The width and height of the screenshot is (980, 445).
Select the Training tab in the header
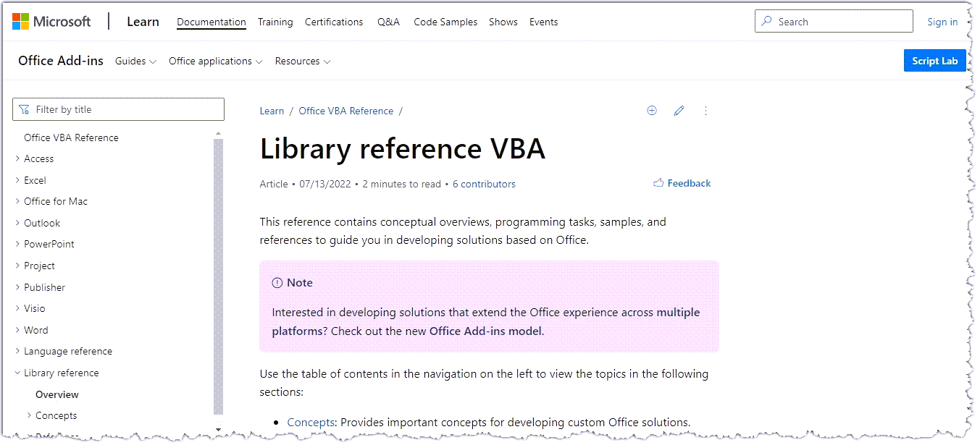[x=275, y=22]
